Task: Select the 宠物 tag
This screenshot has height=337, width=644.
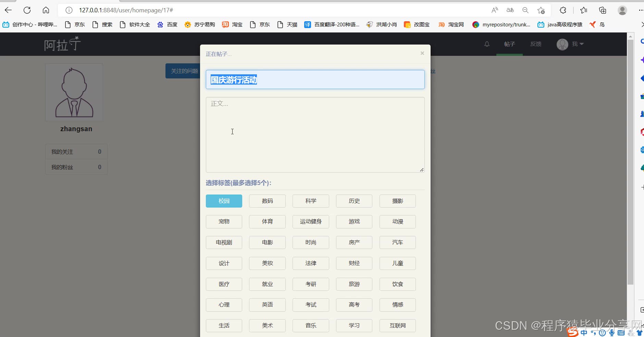Action: click(x=224, y=222)
